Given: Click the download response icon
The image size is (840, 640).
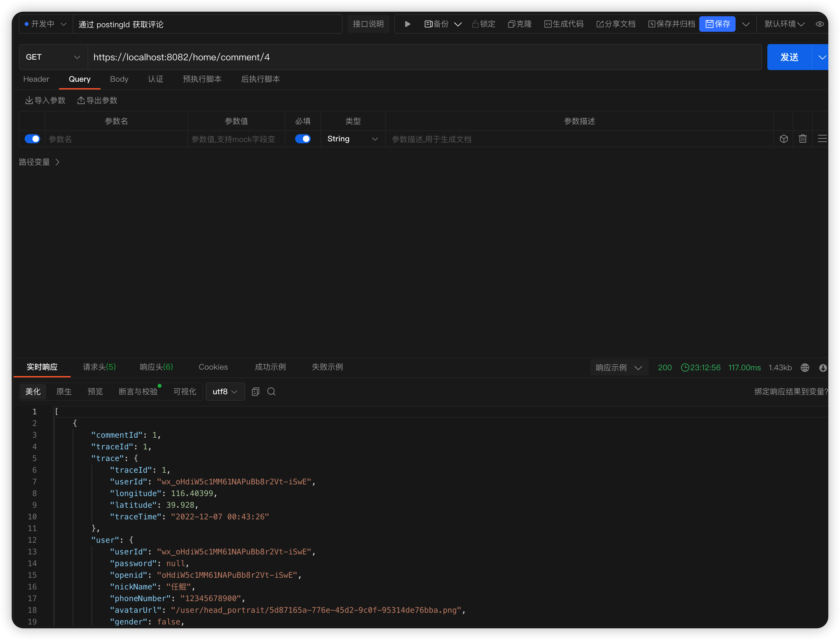Looking at the screenshot, I should click(823, 368).
